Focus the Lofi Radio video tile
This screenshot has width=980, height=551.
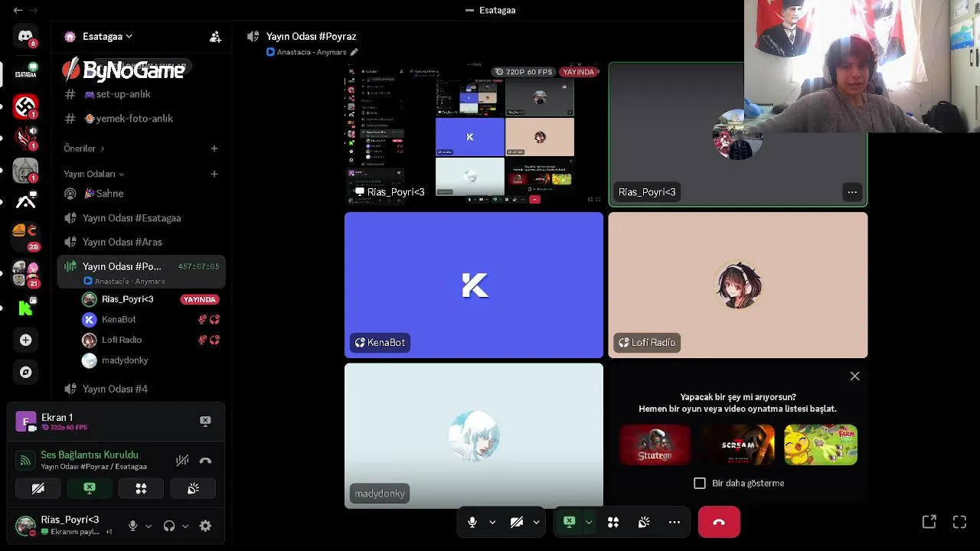(x=738, y=285)
